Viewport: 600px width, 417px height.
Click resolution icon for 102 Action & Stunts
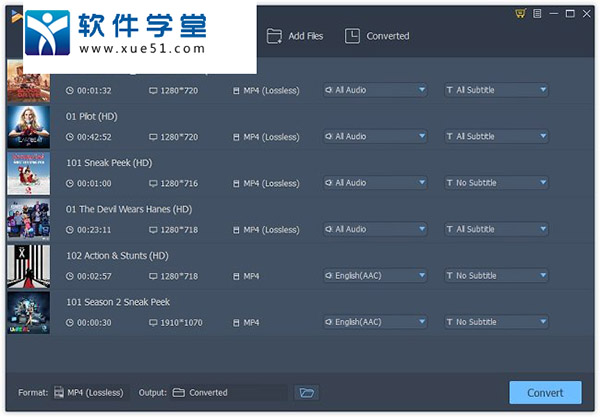(x=153, y=276)
